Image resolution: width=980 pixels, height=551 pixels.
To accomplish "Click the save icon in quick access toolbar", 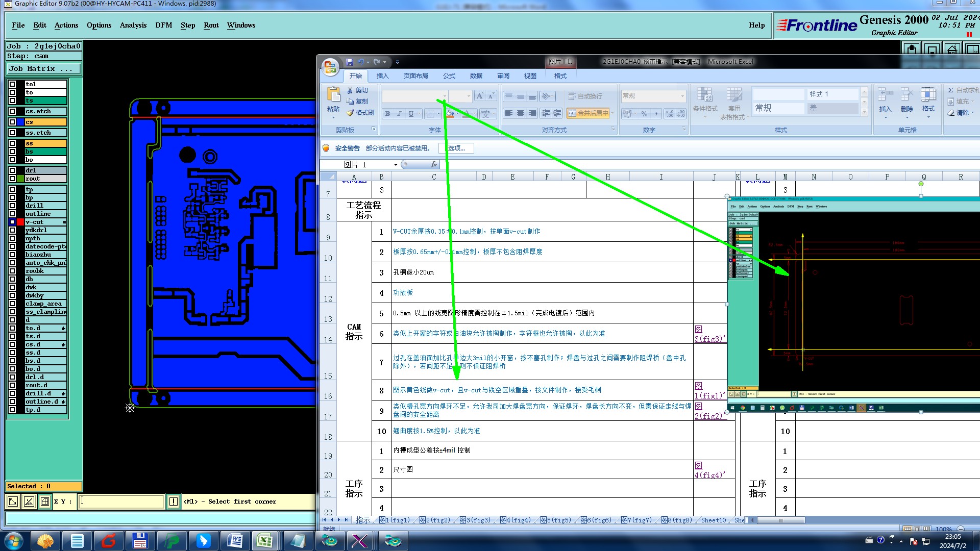I will click(x=350, y=62).
